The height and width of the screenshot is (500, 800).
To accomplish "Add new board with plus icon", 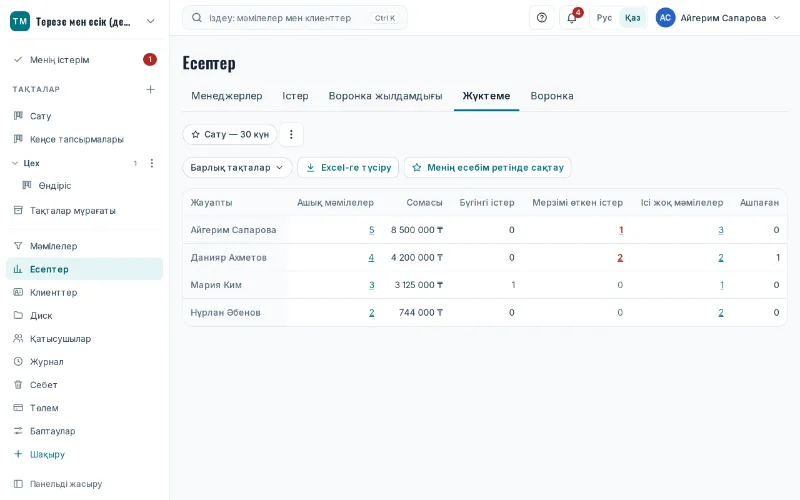I will (151, 89).
